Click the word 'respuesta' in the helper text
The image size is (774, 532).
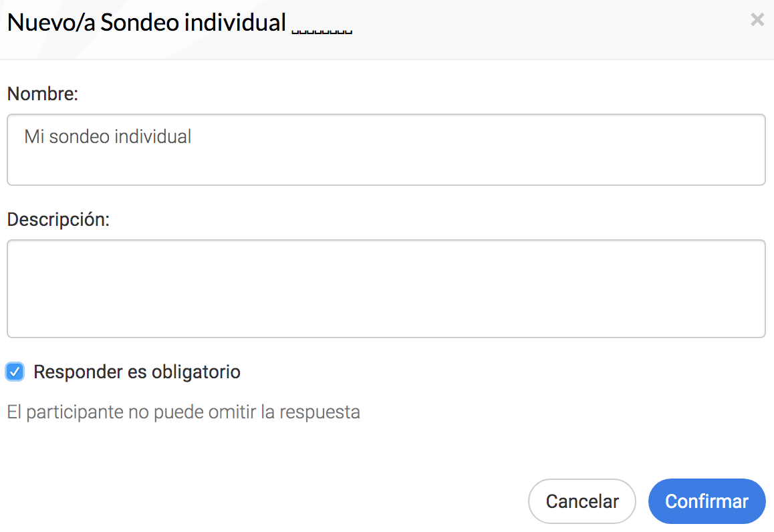tap(320, 412)
